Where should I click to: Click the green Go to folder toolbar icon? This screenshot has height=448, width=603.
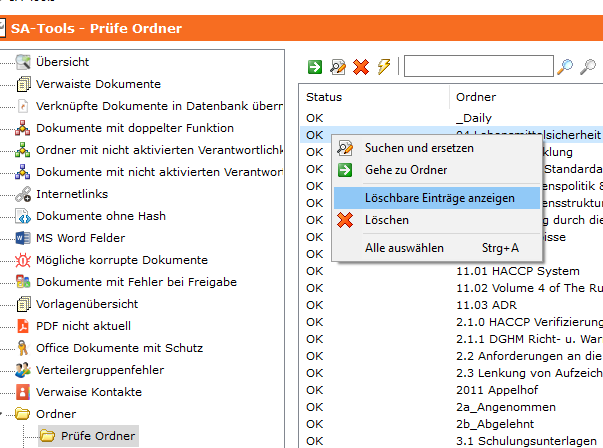pos(315,67)
